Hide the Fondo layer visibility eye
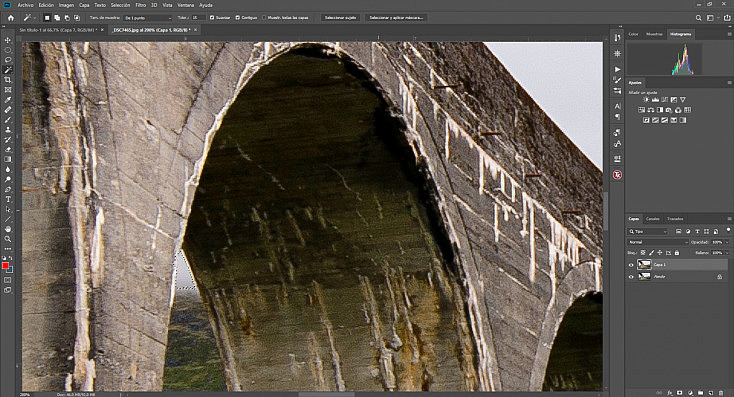734x397 pixels. (631, 277)
